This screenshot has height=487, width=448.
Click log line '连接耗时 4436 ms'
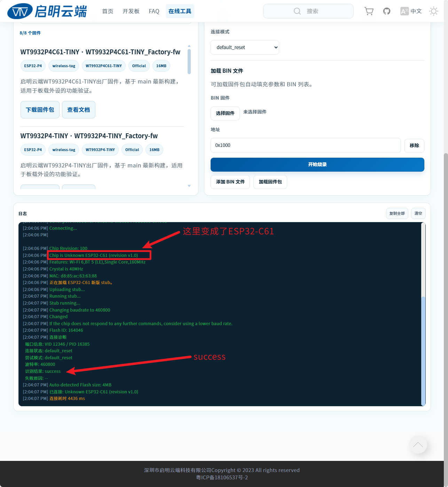67,399
